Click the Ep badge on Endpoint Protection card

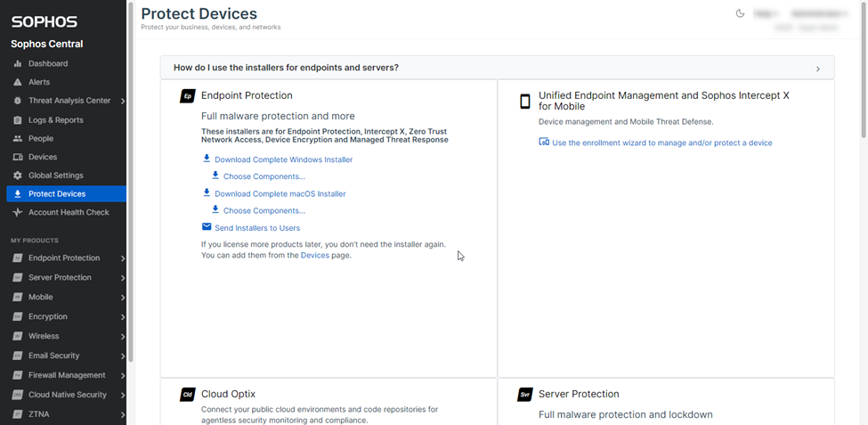[x=188, y=96]
